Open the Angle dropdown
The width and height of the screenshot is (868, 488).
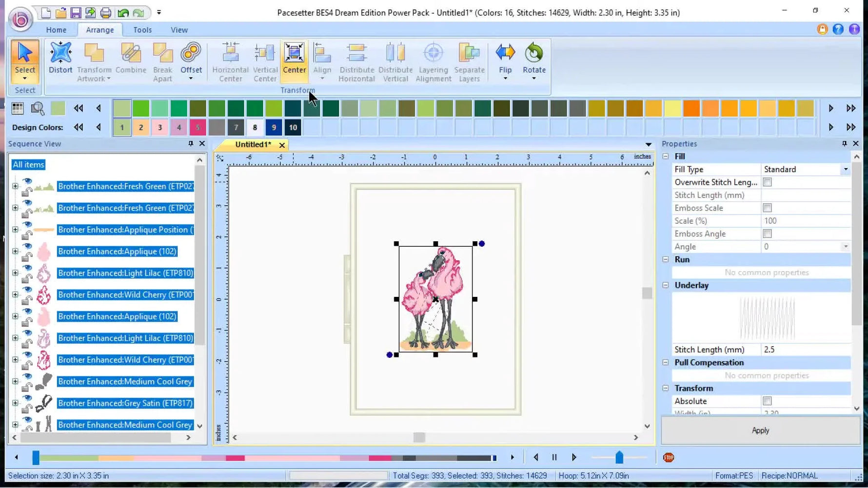(x=846, y=247)
